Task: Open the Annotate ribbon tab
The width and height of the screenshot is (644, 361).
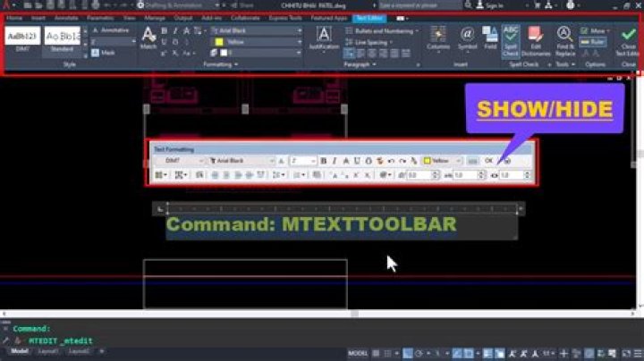Action: pos(66,18)
